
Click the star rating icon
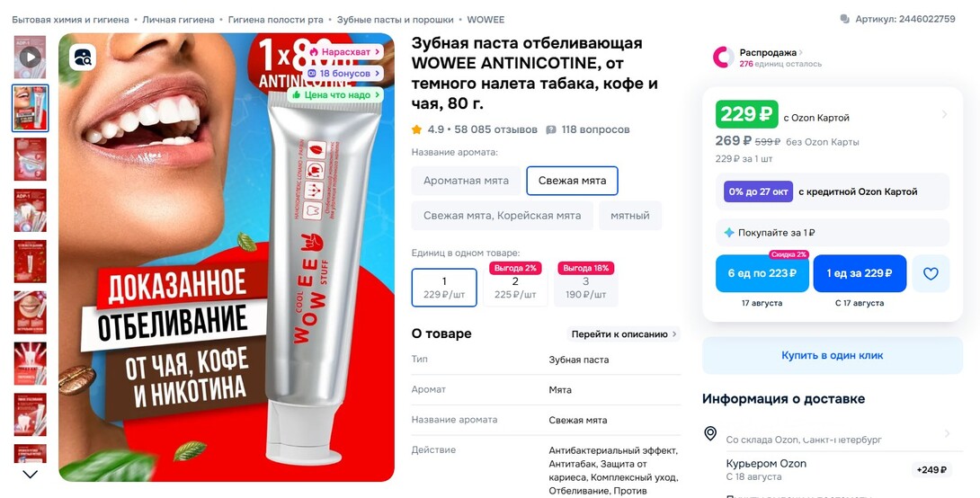(416, 130)
